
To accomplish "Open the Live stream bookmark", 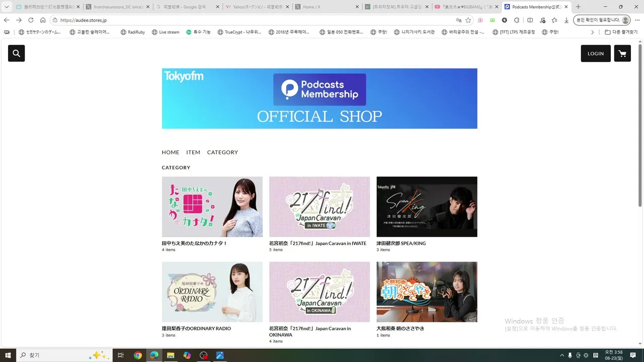I will (x=165, y=32).
